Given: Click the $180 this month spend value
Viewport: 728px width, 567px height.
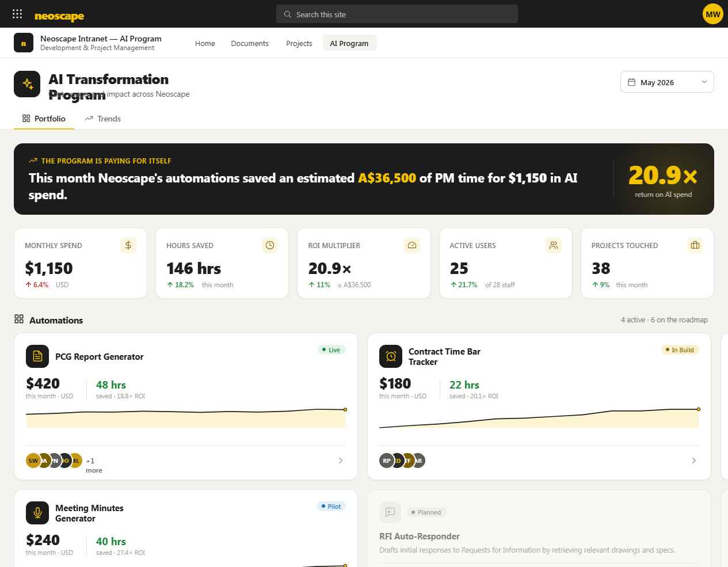Looking at the screenshot, I should [395, 383].
